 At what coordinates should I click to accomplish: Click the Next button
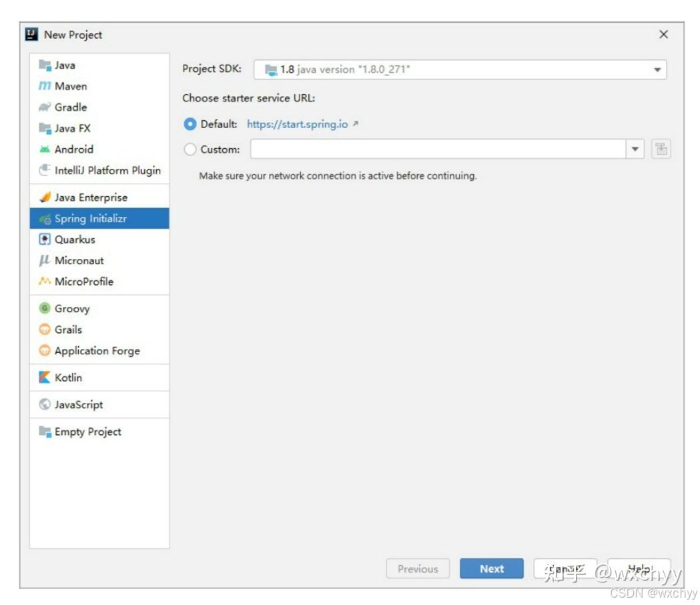[x=492, y=568]
